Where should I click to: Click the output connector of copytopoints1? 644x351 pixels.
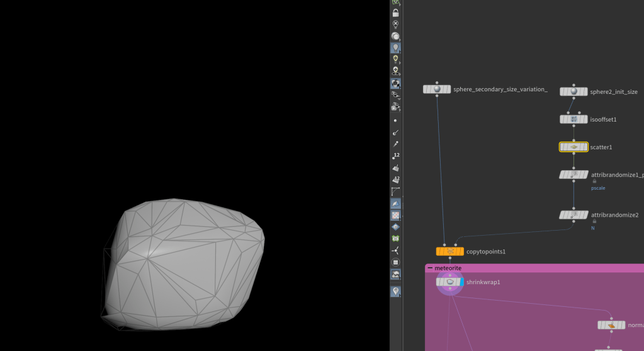click(x=449, y=258)
